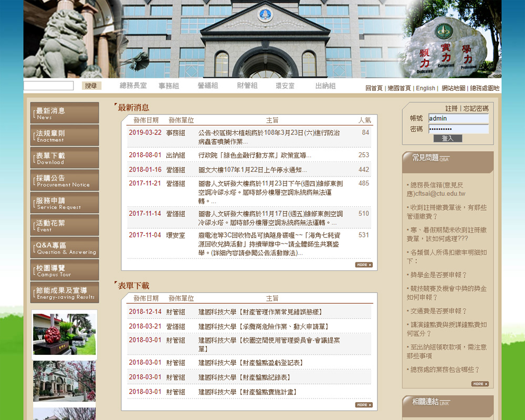This screenshot has width=525, height=420.
Task: Click the 最新消息 section heading
Action: click(x=133, y=108)
